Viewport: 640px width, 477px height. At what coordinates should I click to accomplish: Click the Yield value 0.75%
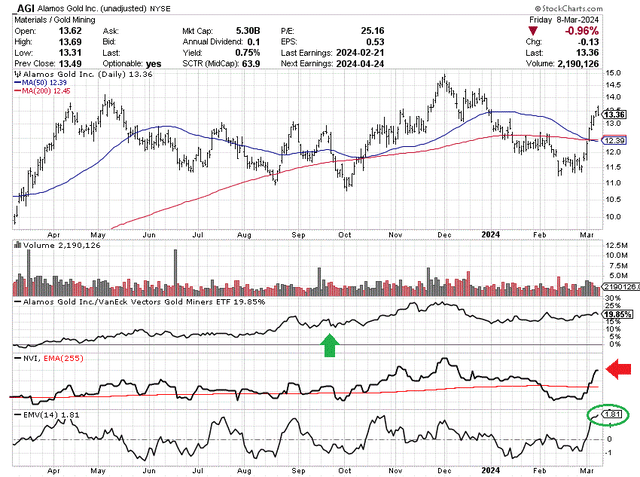(x=247, y=53)
